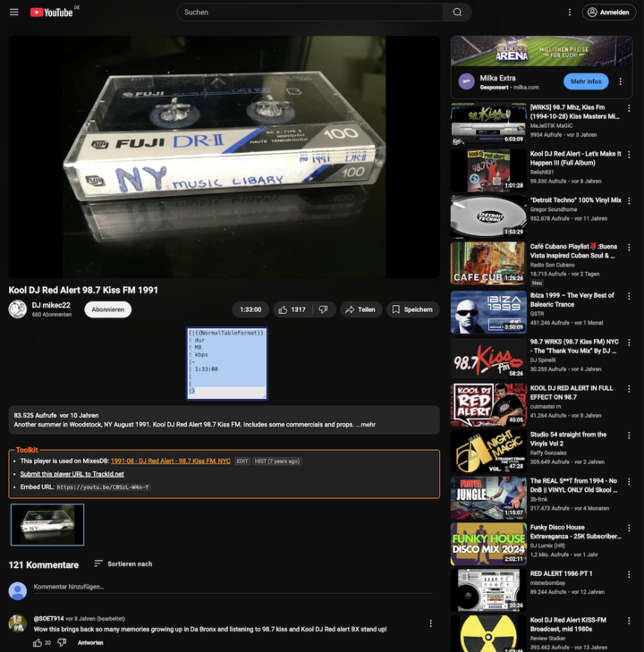644x652 pixels.
Task: Open the Proppa Jungle thumbnail
Action: tap(488, 498)
